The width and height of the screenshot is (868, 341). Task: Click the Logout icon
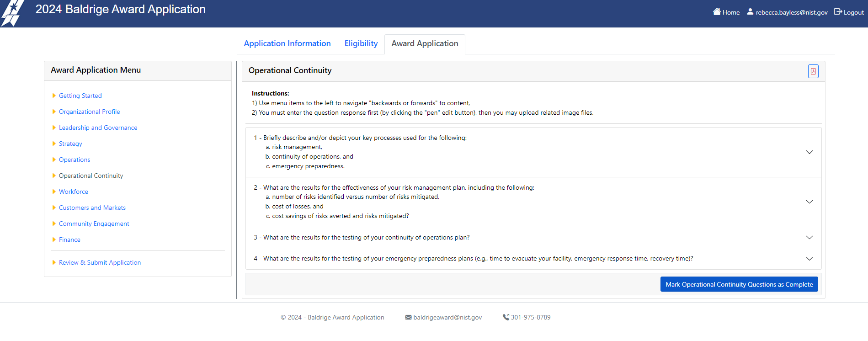(x=838, y=12)
